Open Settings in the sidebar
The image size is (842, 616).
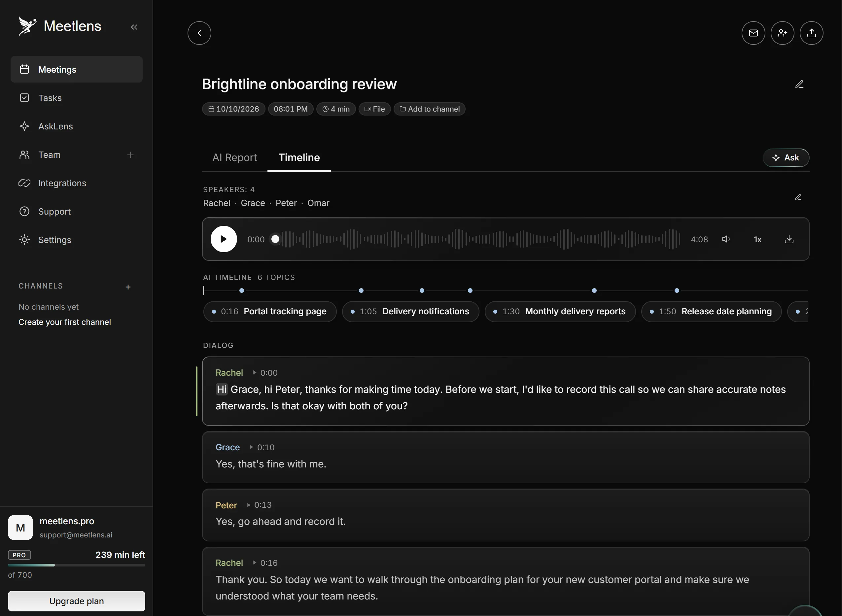pyautogui.click(x=77, y=240)
